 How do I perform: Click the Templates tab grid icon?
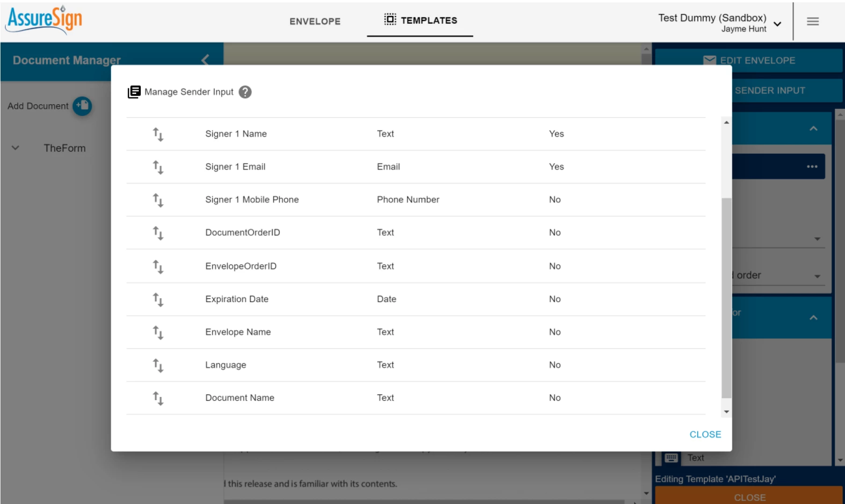pos(390,19)
